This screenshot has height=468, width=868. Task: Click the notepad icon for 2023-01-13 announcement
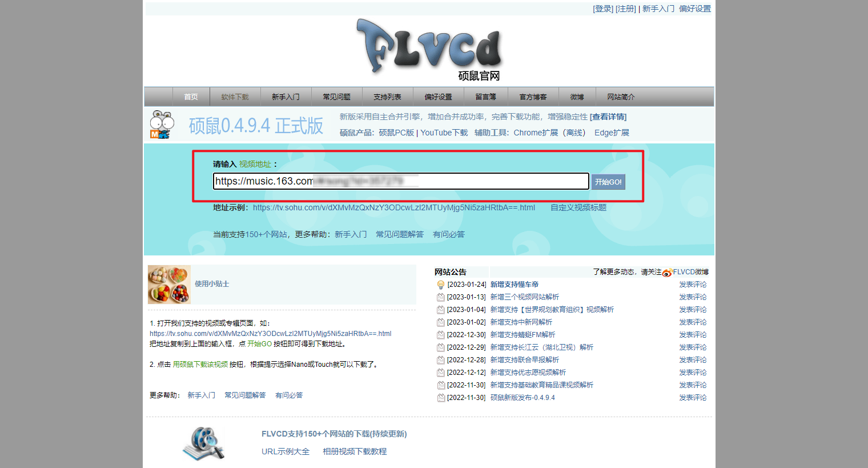point(441,297)
